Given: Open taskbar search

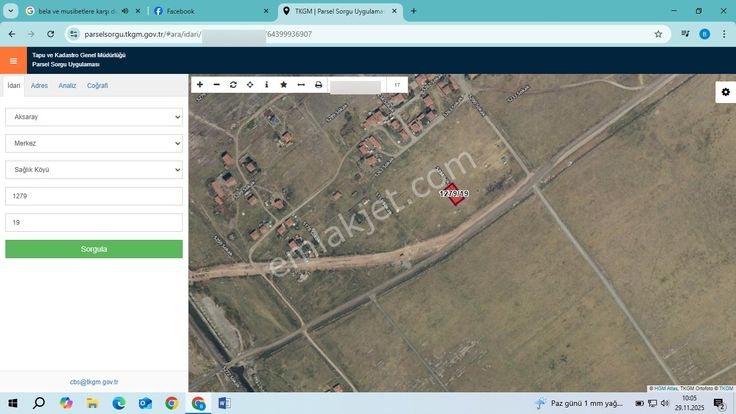Looking at the screenshot, I should pyautogui.click(x=39, y=403).
